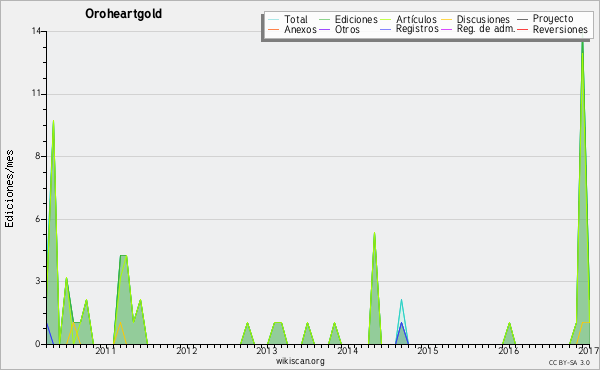Select the Discusiones legend entry

click(x=483, y=19)
